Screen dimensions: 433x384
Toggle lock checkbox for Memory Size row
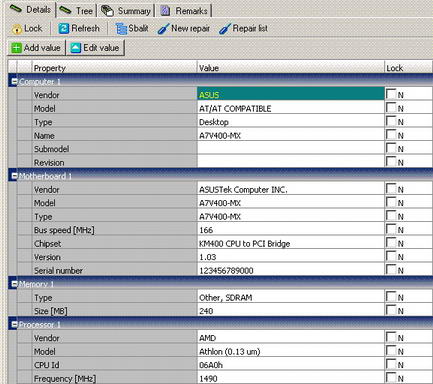(391, 310)
